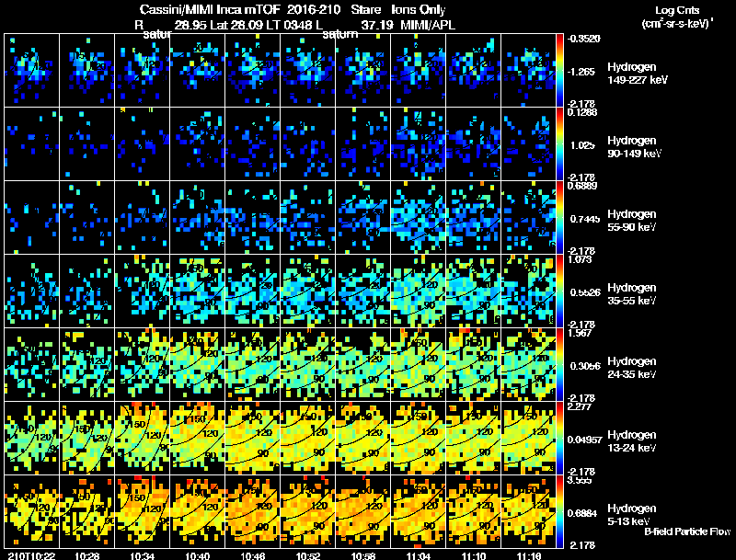Select the Hydrogen 55-90 keV color bar
The height and width of the screenshot is (560, 736).
tap(559, 218)
